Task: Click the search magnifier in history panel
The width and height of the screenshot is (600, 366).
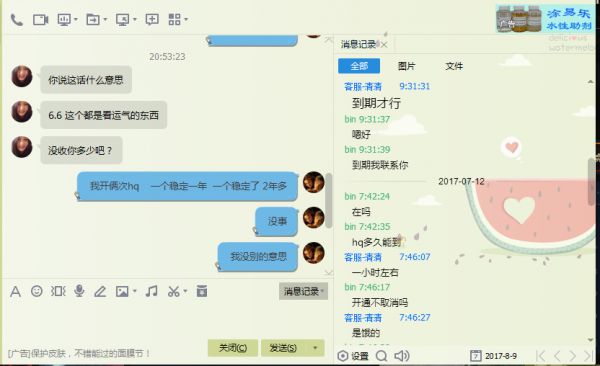Action: coord(381,356)
